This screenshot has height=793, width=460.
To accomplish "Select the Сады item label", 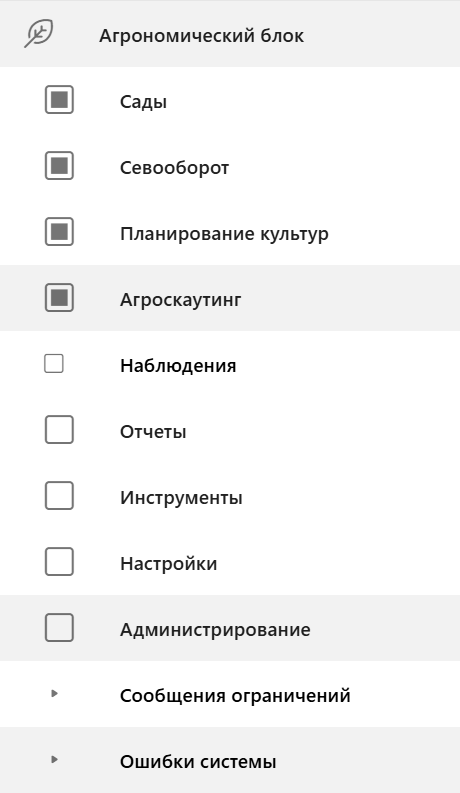I will (x=143, y=102).
